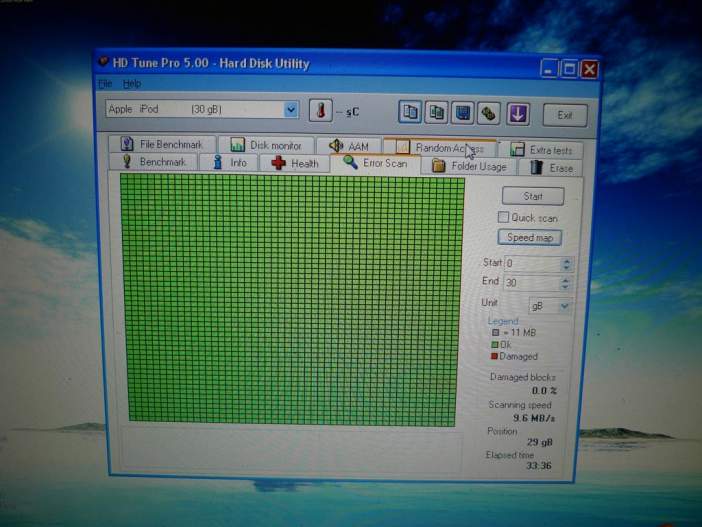Image resolution: width=702 pixels, height=527 pixels.
Task: Click the Start value spinner arrows
Action: tap(567, 264)
